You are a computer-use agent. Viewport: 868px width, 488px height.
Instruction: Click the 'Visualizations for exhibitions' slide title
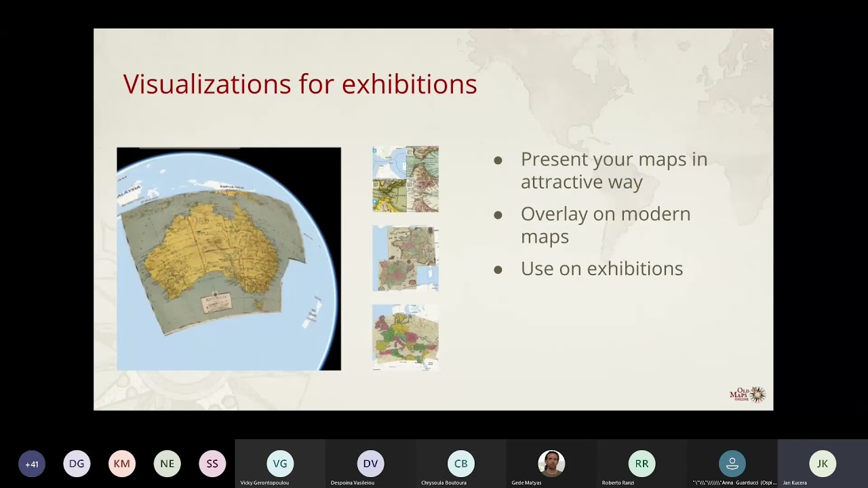coord(300,85)
